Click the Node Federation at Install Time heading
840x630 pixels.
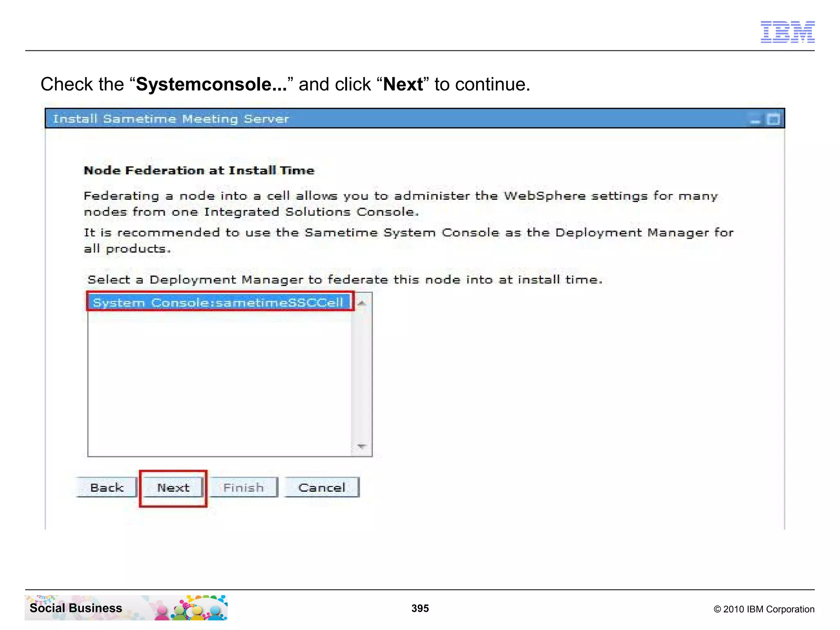coord(199,170)
